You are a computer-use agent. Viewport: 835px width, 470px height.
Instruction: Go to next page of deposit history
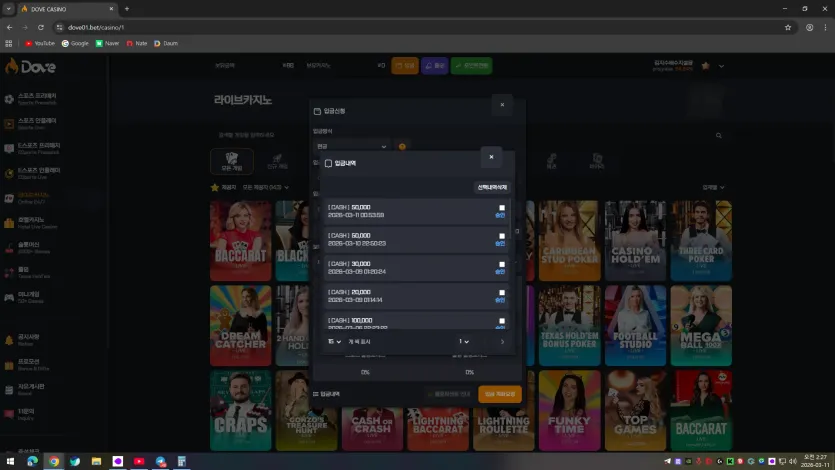pos(502,342)
